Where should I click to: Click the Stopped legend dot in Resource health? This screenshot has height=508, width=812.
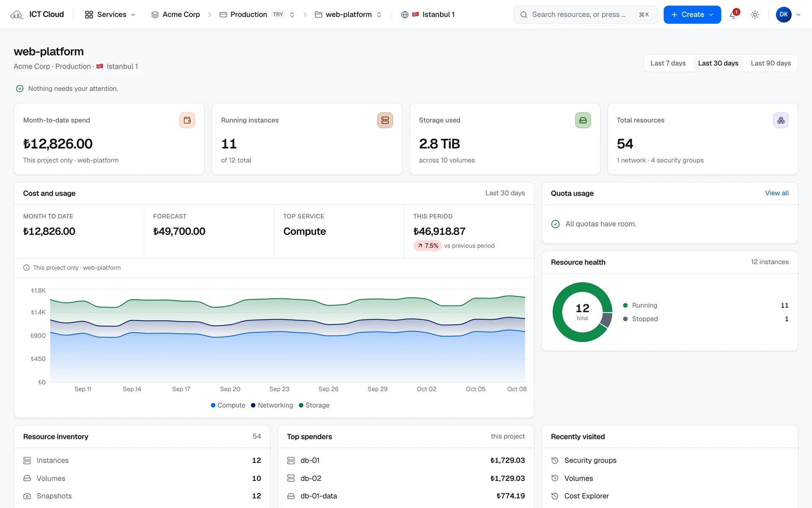625,319
